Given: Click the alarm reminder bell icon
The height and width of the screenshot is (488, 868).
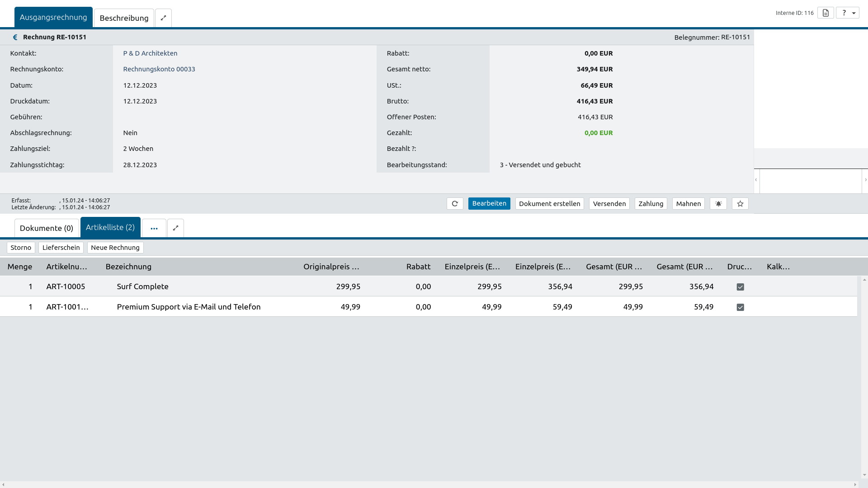Looking at the screenshot, I should coord(718,204).
